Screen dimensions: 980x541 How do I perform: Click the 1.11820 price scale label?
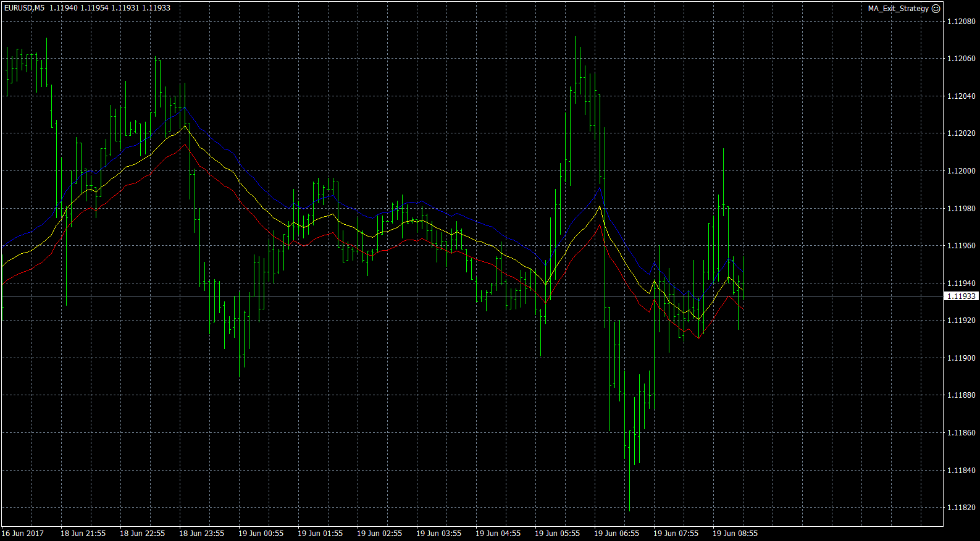(x=961, y=508)
